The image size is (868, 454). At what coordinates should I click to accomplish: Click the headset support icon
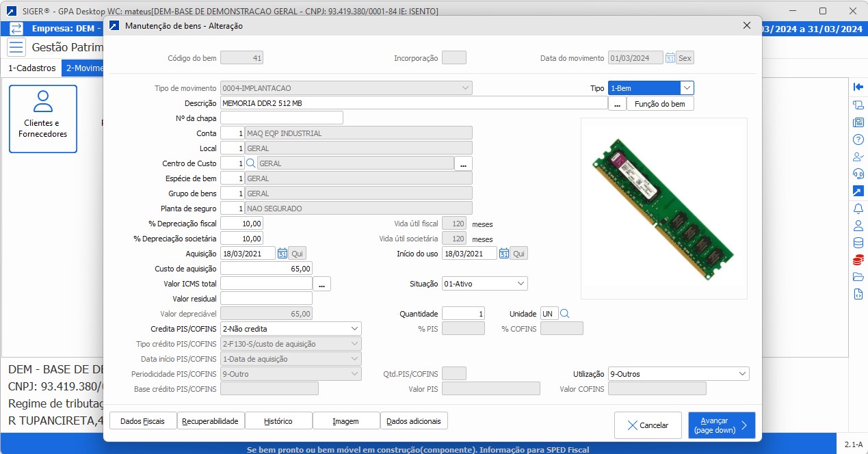[x=858, y=174]
